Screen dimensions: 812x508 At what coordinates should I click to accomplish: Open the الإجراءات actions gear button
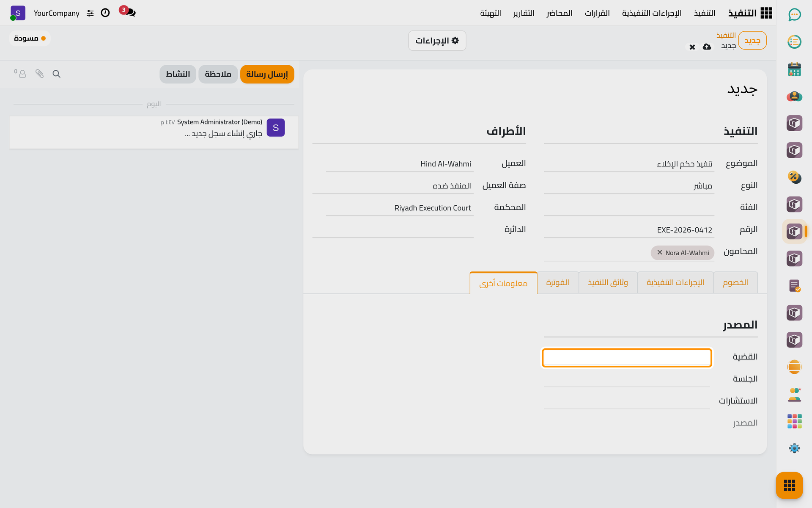click(x=437, y=41)
